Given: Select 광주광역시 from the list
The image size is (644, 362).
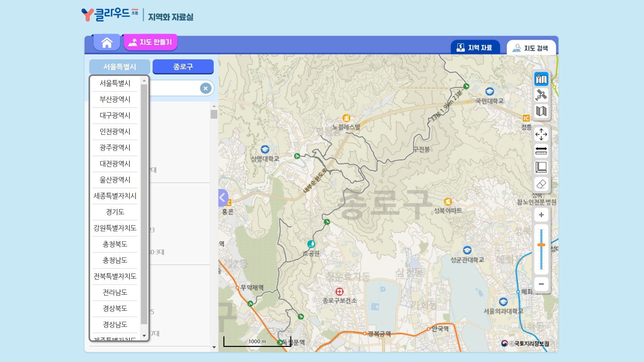Looking at the screenshot, I should click(x=115, y=147).
